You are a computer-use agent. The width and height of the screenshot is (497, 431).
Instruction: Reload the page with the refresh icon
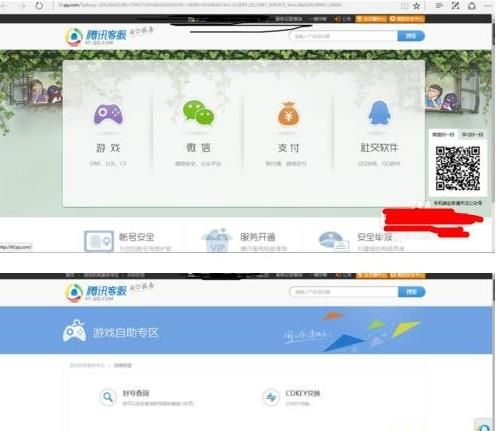(x=39, y=6)
